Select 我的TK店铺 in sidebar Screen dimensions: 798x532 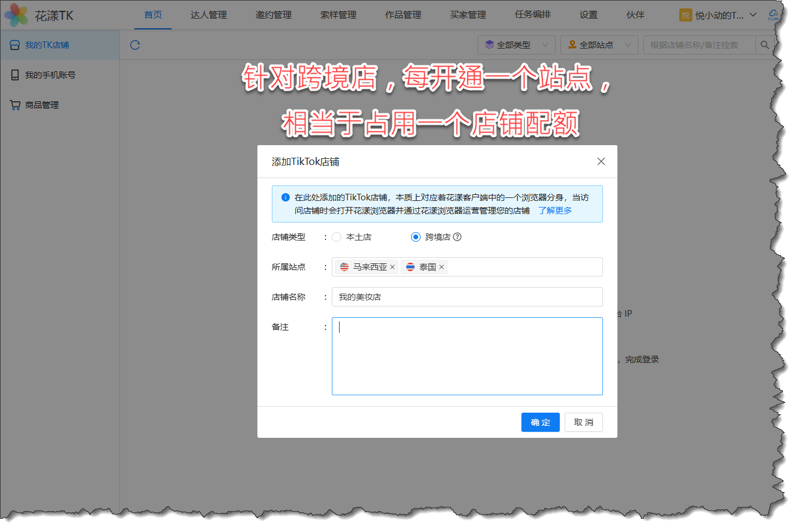tap(60, 45)
